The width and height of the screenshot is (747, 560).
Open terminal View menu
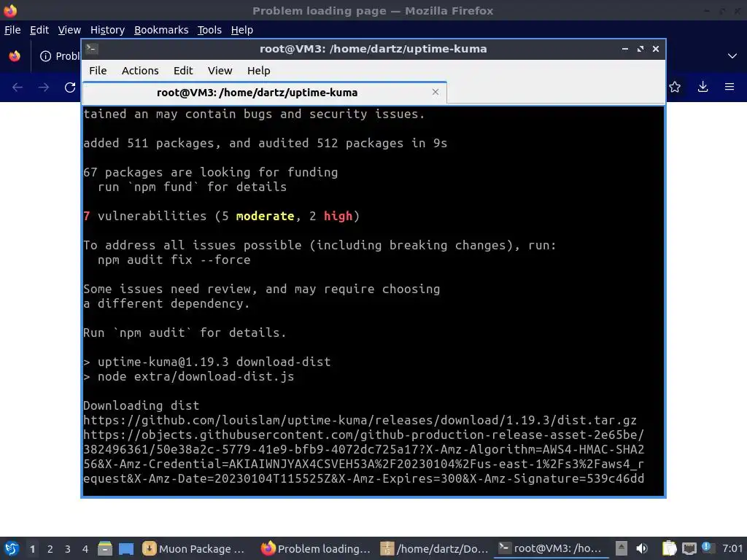pyautogui.click(x=220, y=71)
